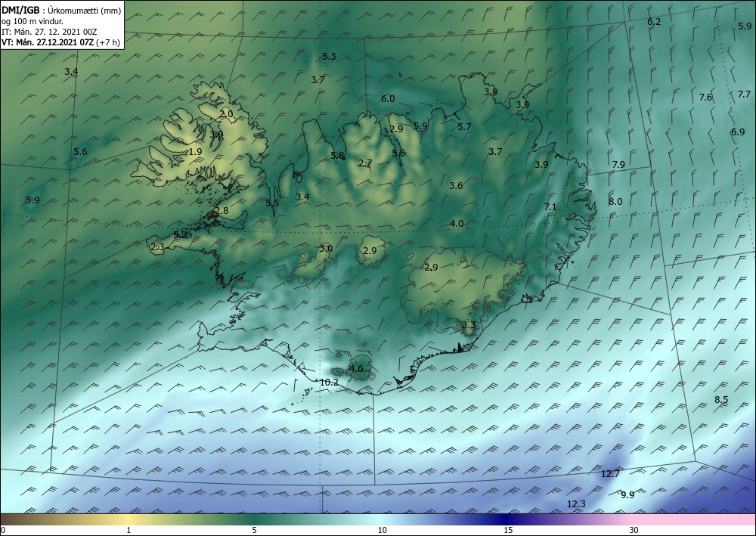Viewport: 756px width, 536px height.
Task: Click the color scale tick label 30
Action: pyautogui.click(x=634, y=531)
